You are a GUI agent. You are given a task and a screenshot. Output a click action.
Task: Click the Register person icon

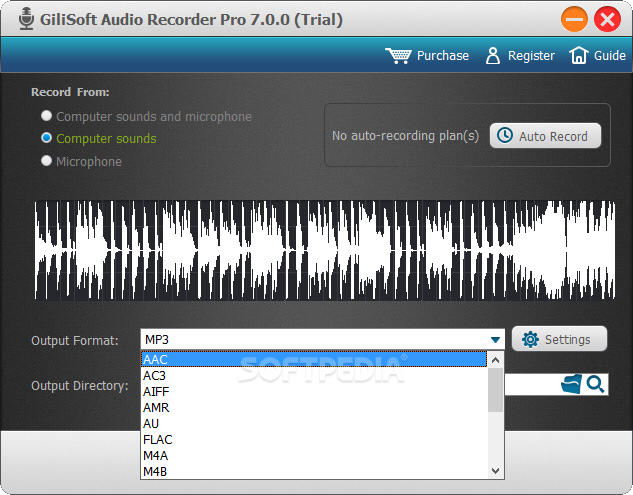(493, 56)
